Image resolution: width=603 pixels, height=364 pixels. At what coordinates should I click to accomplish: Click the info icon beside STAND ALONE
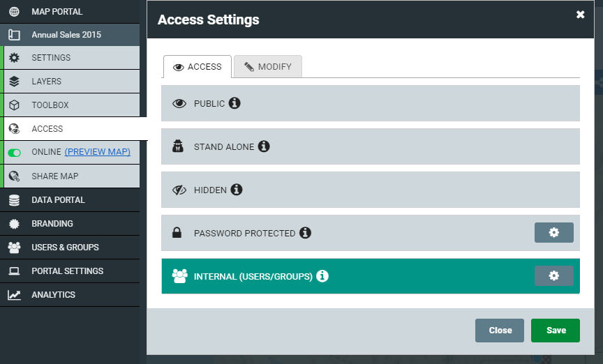[264, 146]
